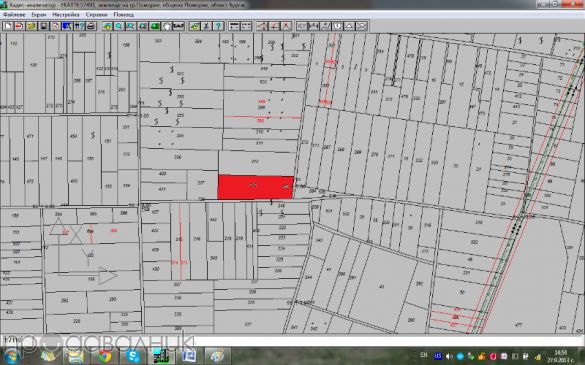Select the hand pan tool

click(x=166, y=26)
